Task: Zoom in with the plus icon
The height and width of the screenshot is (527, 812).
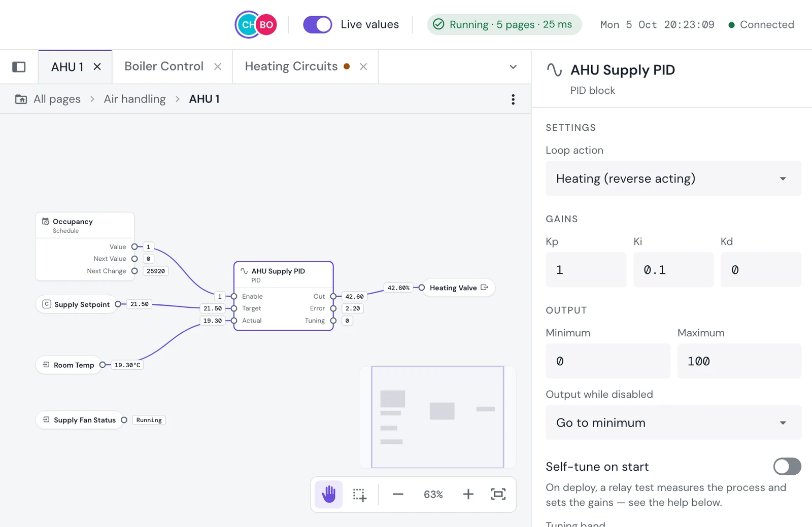Action: click(x=468, y=494)
